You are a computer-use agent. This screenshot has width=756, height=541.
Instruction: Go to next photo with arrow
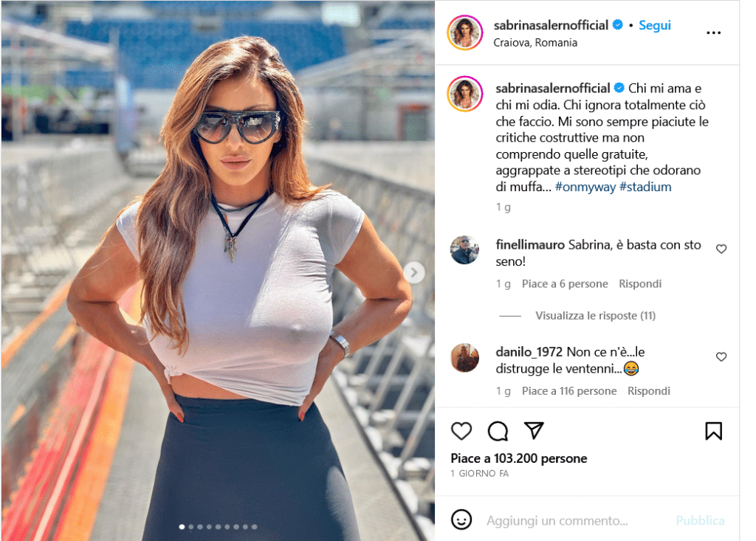413,272
